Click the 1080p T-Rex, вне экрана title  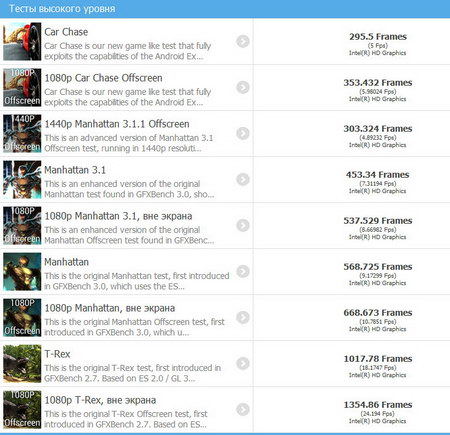[x=100, y=400]
